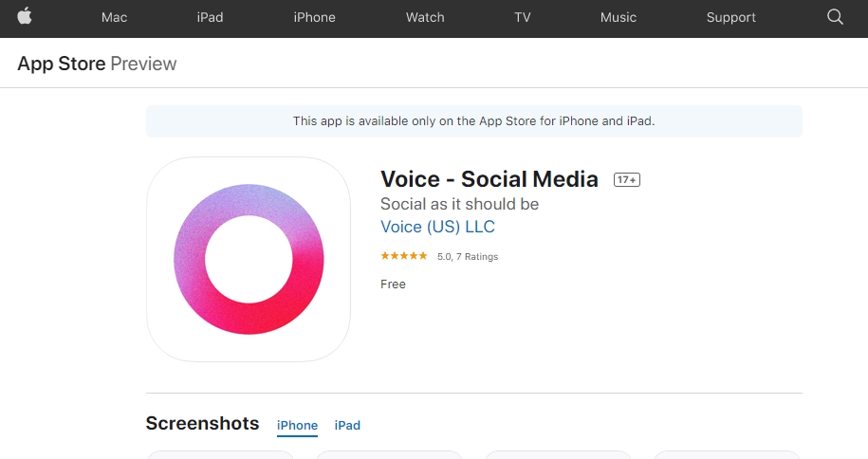868x459 pixels.
Task: Click the "Voice - Social Media" app title
Action: (489, 178)
